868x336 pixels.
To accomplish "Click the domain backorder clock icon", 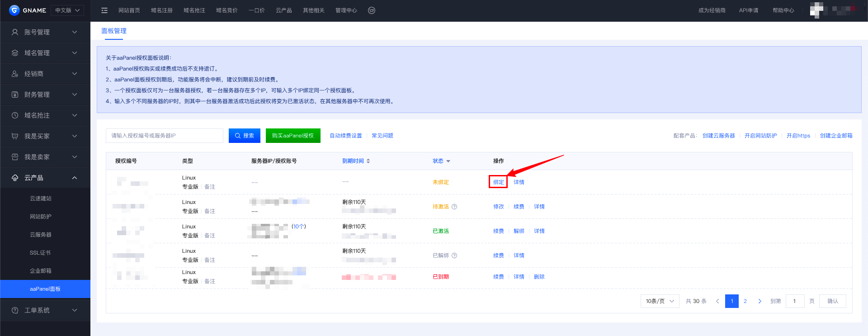I will coord(15,115).
